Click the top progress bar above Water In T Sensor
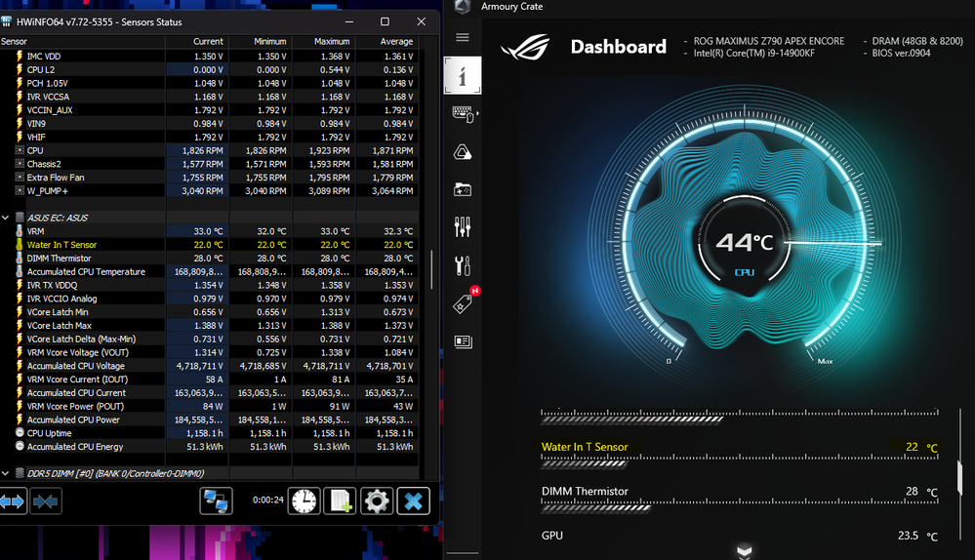This screenshot has height=560, width=975. point(631,420)
